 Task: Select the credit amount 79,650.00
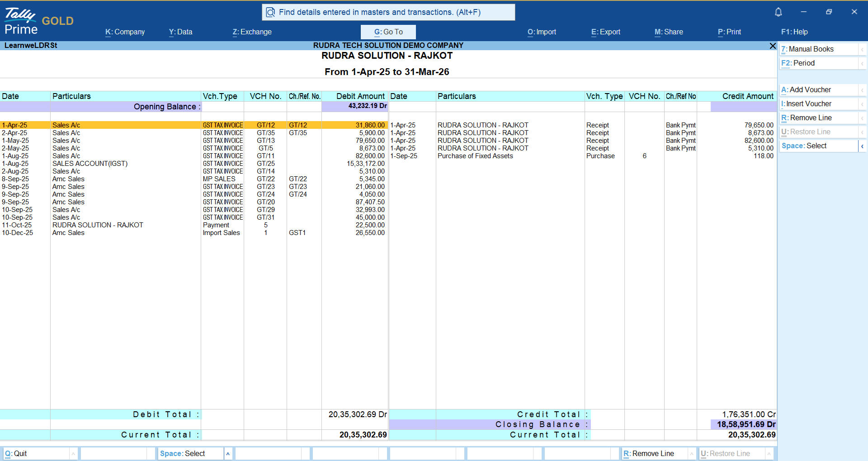point(759,125)
